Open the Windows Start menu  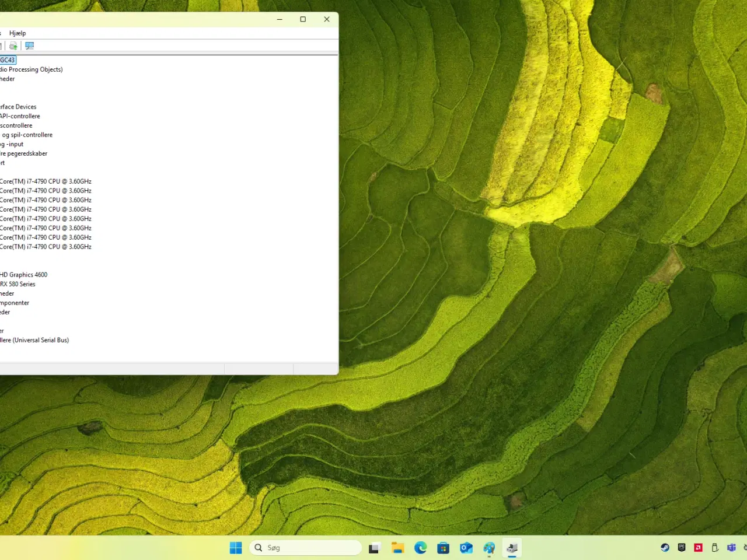[236, 548]
